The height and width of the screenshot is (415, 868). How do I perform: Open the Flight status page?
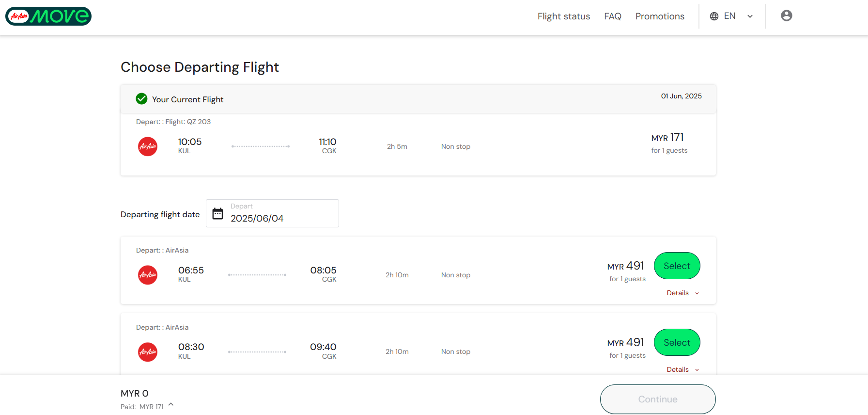(x=564, y=16)
